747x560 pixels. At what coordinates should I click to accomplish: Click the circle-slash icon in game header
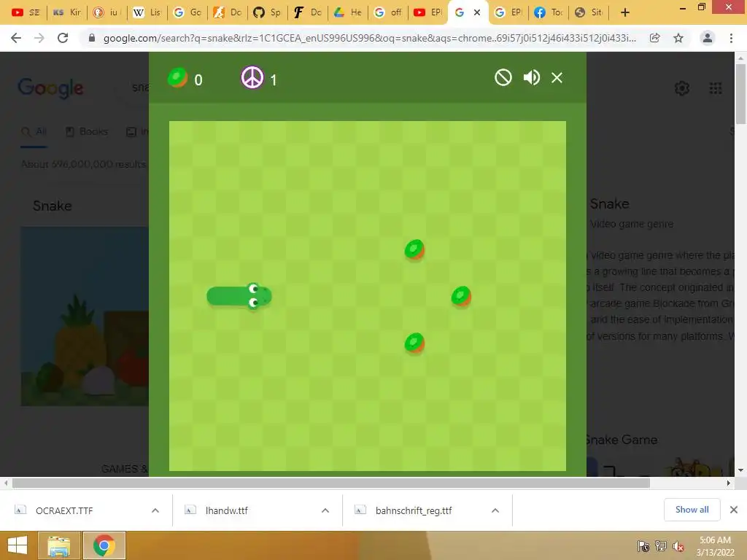coord(503,77)
